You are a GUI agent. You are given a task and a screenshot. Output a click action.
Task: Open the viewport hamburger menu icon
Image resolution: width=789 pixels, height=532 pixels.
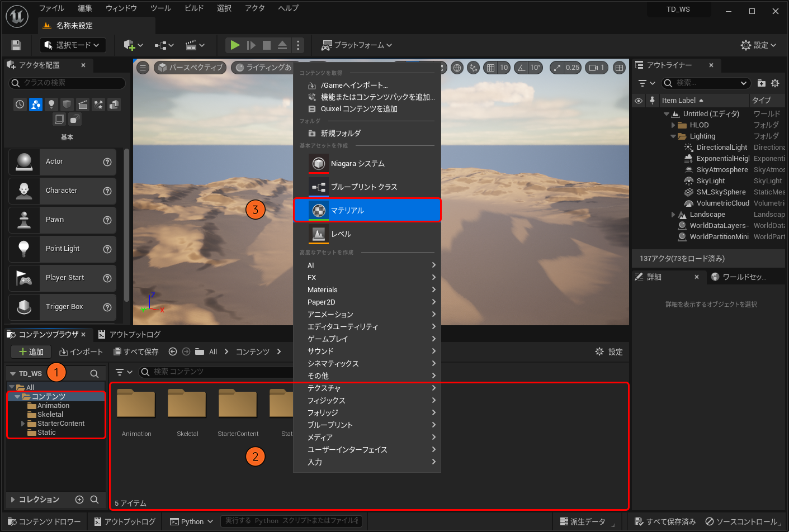point(143,68)
